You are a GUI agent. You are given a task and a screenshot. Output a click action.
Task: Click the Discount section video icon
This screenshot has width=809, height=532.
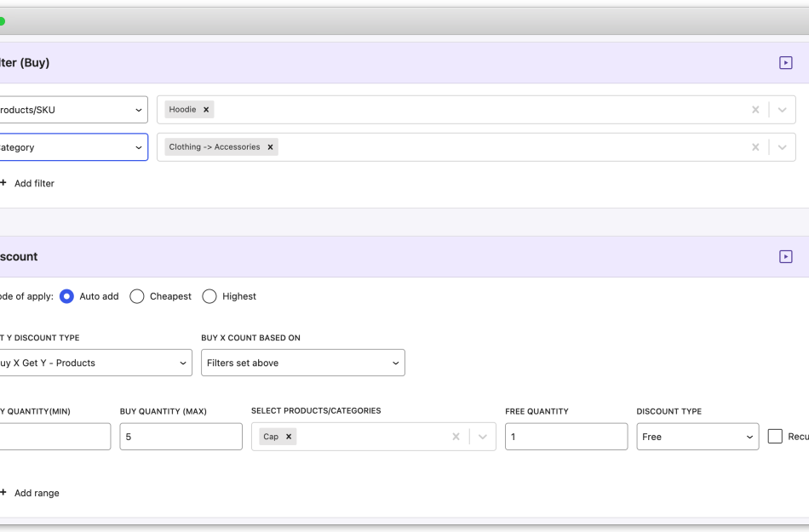coord(785,256)
